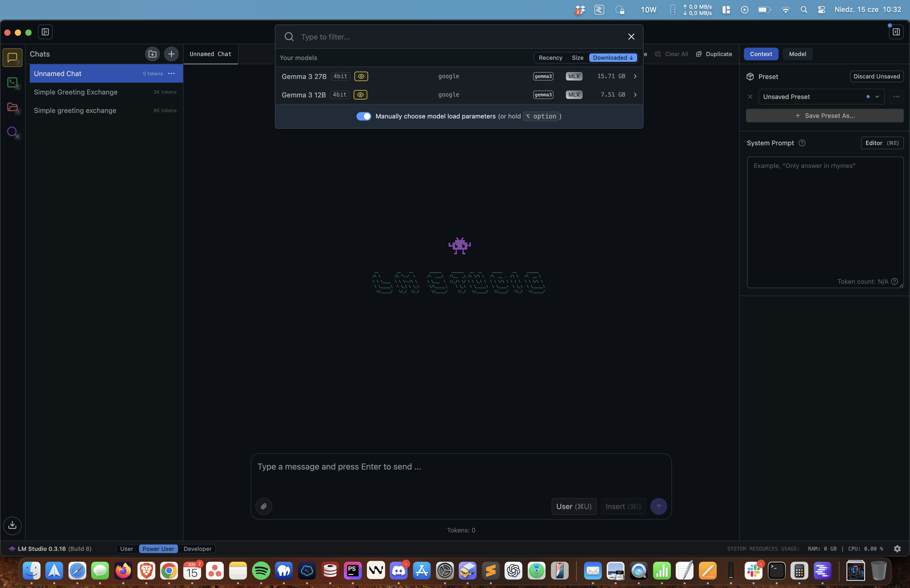Open Discord from the Dock

click(399, 571)
